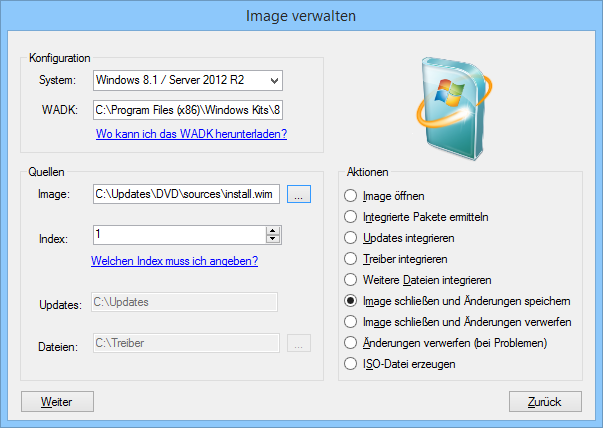
Task: Click the 'Index:' label
Action: (53, 239)
